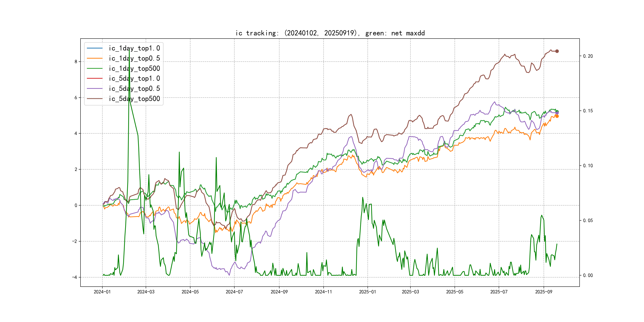
Task: Click the 2025-01 x-axis tick label
Action: pos(368,292)
